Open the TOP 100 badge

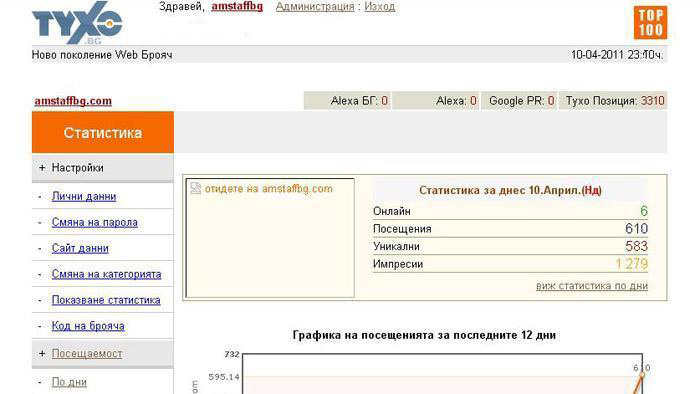tap(650, 23)
